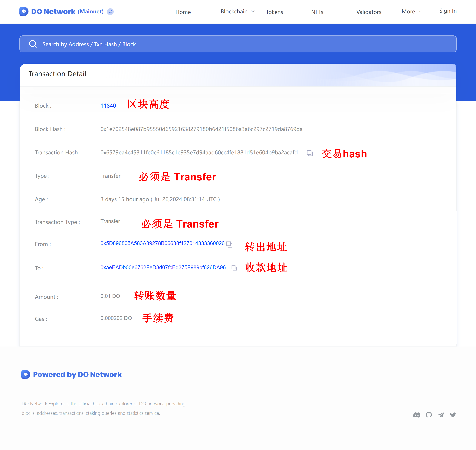Click the footer DO Network logo icon
Viewport: 476px width, 450px height.
tap(26, 374)
